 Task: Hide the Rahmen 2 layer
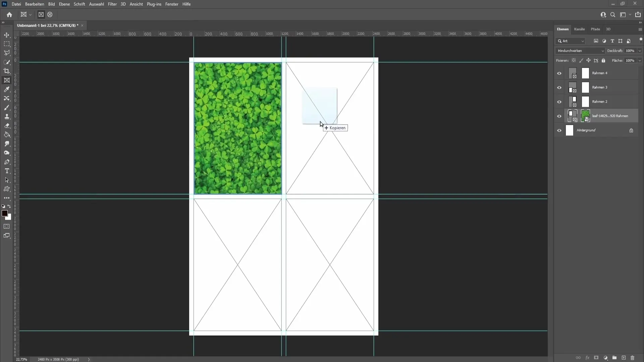(559, 102)
